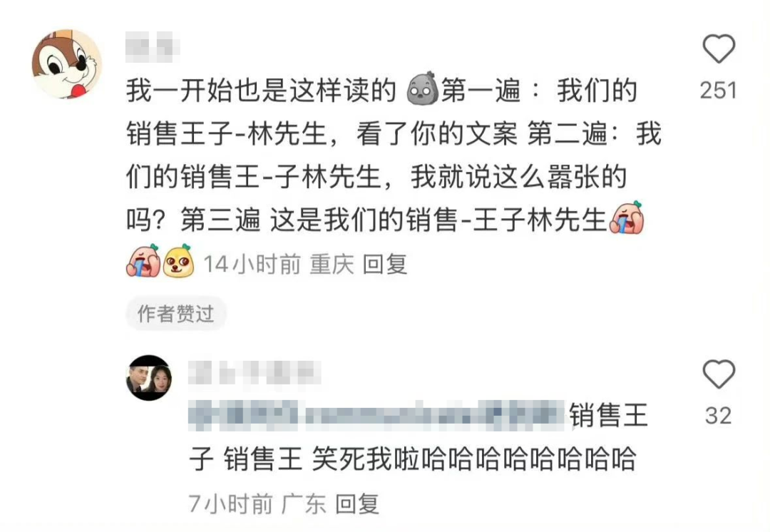The height and width of the screenshot is (532, 770).
Task: Click the blurred username of the reply commenter
Action: (x=255, y=373)
